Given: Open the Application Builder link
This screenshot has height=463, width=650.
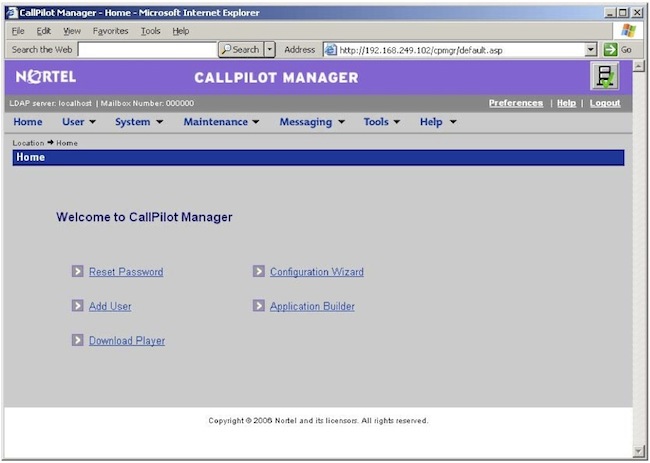Looking at the screenshot, I should [x=312, y=306].
